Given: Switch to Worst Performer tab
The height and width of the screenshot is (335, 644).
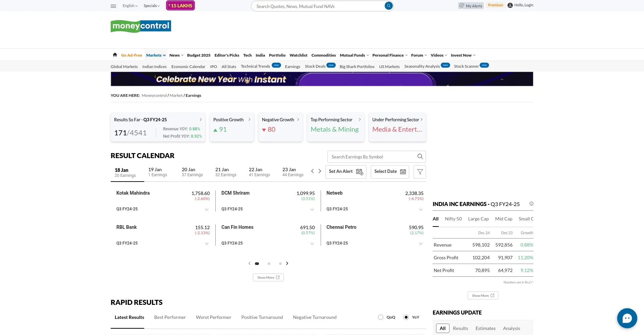Looking at the screenshot, I should (213, 317).
